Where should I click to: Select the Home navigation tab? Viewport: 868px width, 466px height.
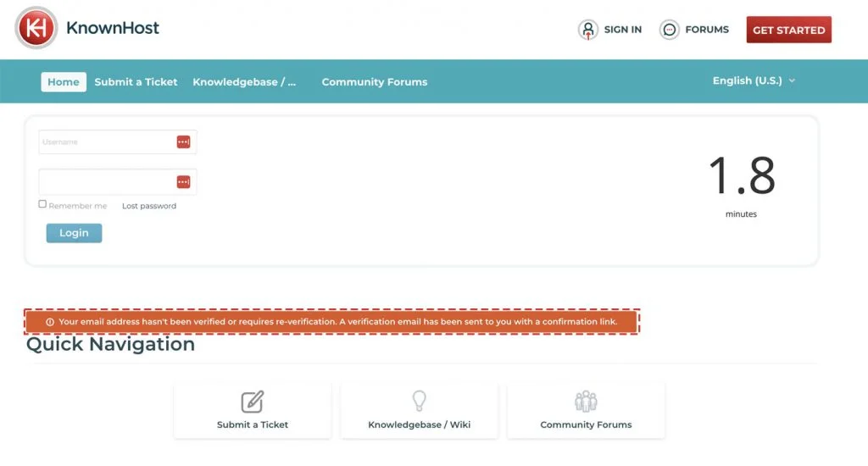coord(64,82)
